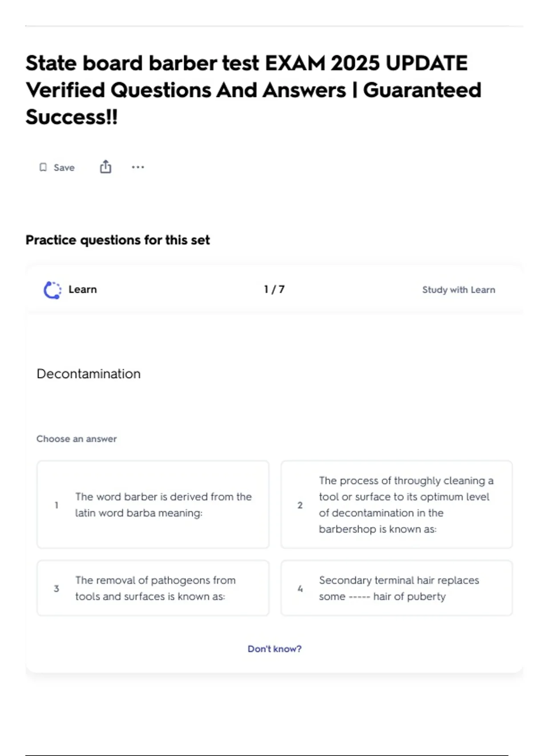Click the number 2 badge on the answer card
The width and height of the screenshot is (534, 756).
[x=300, y=505]
